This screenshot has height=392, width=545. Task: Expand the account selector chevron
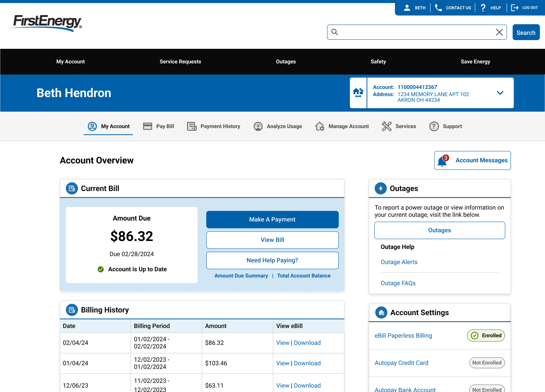point(500,93)
